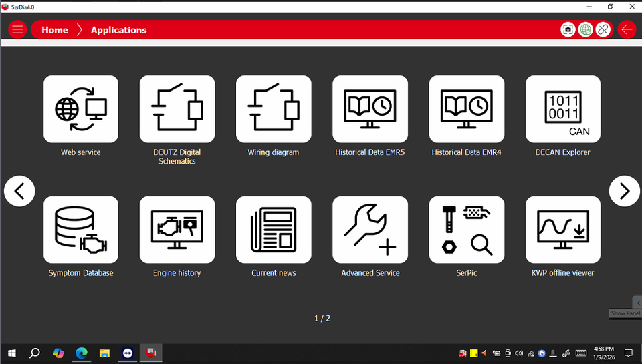The image size is (642, 364).
Task: Open the Windows Start menu
Action: click(12, 353)
